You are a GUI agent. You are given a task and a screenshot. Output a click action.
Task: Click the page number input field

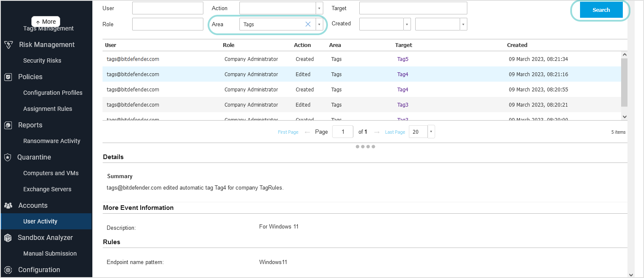coord(342,132)
